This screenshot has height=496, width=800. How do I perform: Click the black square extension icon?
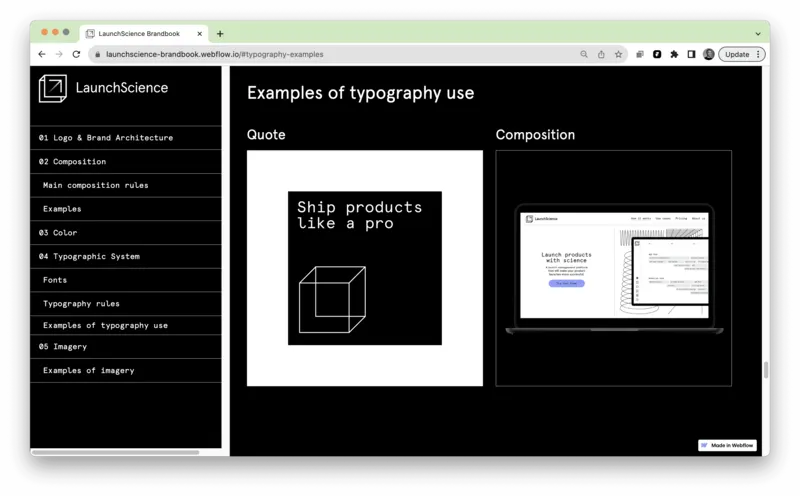pos(657,54)
